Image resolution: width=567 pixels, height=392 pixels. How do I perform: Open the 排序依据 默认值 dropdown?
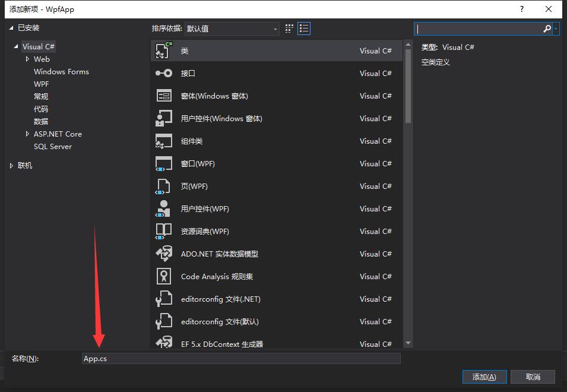point(232,29)
